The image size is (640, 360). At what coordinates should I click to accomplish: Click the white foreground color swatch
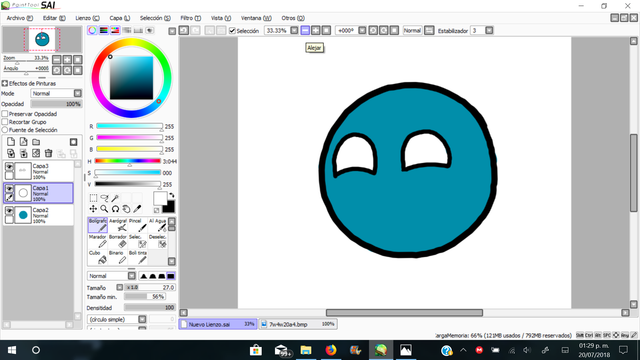[x=160, y=198]
